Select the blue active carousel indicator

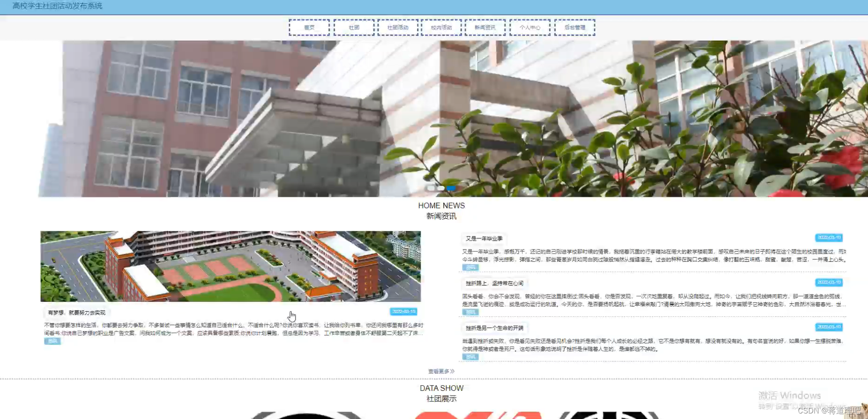[451, 188]
